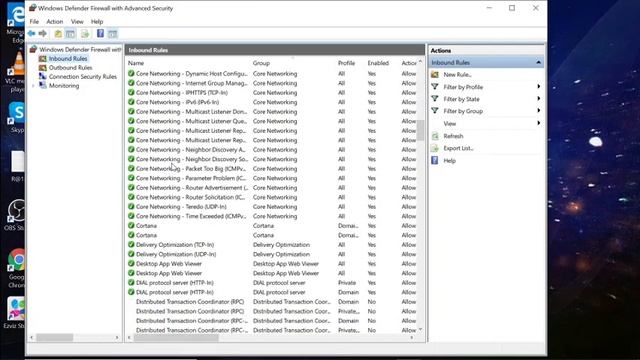Image resolution: width=640 pixels, height=360 pixels.
Task: Toggle the Show/Hide Action Pane icon
Action: [112, 33]
